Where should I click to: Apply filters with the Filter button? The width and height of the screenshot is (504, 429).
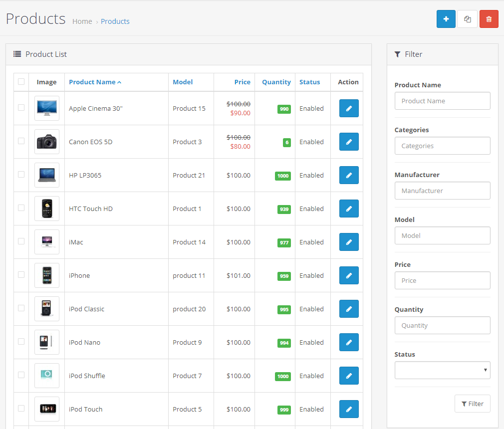pyautogui.click(x=472, y=404)
